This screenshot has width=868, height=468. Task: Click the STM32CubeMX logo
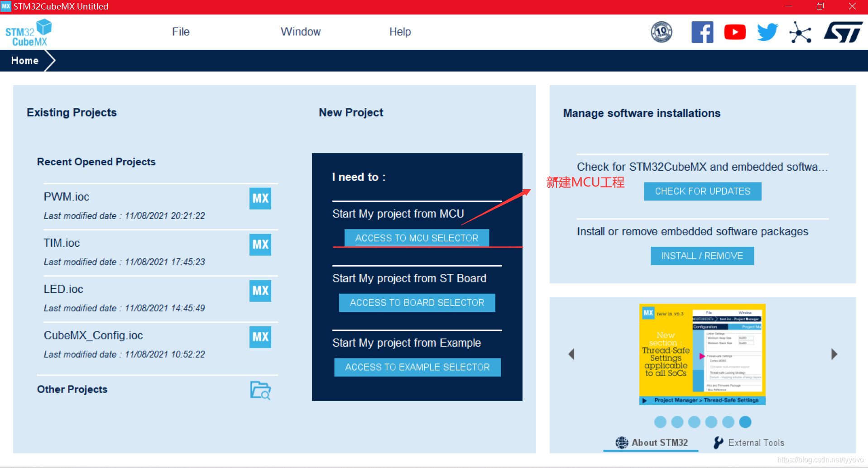[29, 33]
